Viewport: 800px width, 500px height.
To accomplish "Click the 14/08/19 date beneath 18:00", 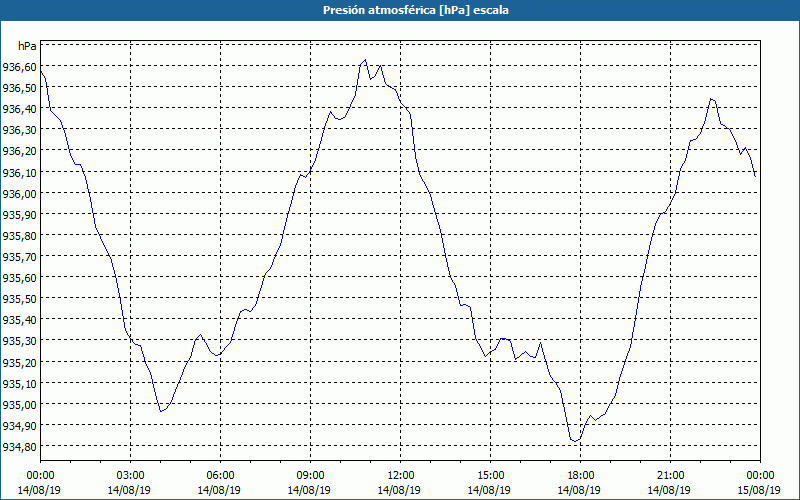I will (x=579, y=490).
